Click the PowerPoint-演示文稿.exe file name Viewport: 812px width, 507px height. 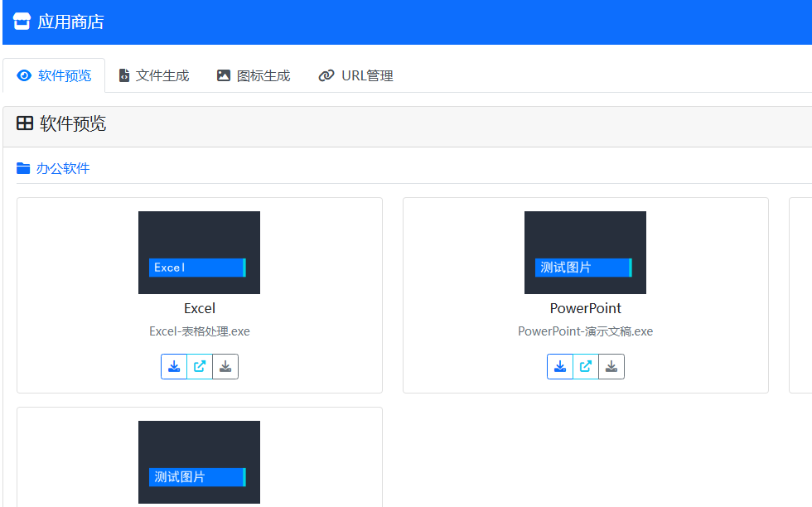585,331
